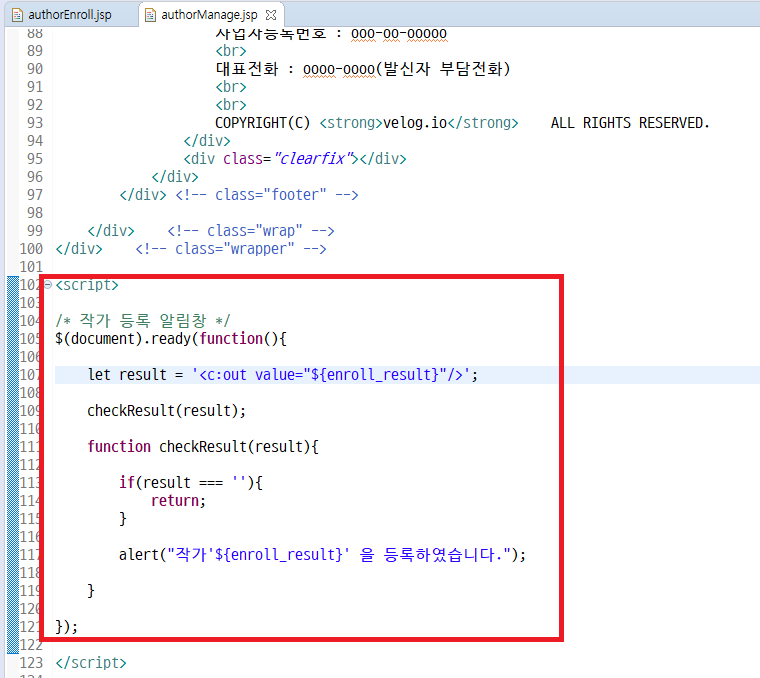Click the Korean comment '작가 등록 알림창'
Screen dimensions: 760x678
click(143, 320)
